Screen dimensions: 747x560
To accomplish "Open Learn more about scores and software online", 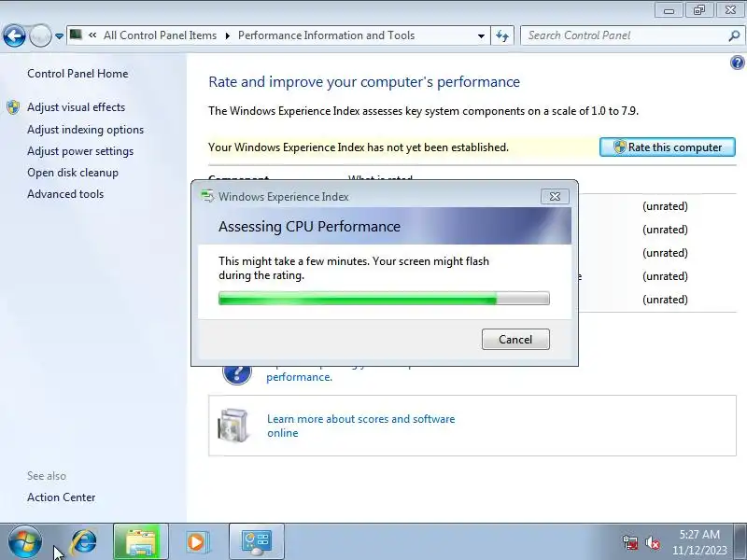I will coord(360,426).
